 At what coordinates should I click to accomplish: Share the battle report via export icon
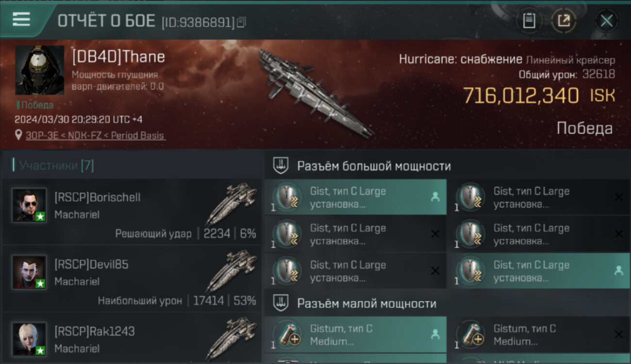point(564,21)
